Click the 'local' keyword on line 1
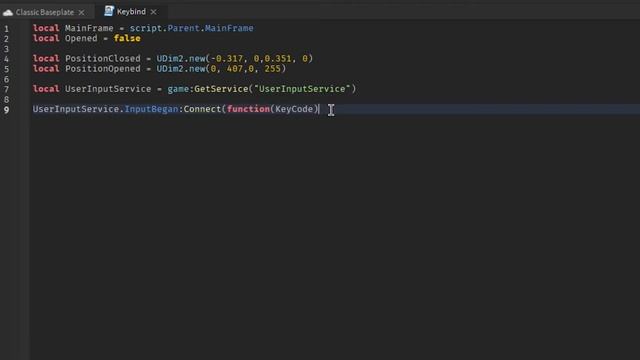 (x=46, y=28)
